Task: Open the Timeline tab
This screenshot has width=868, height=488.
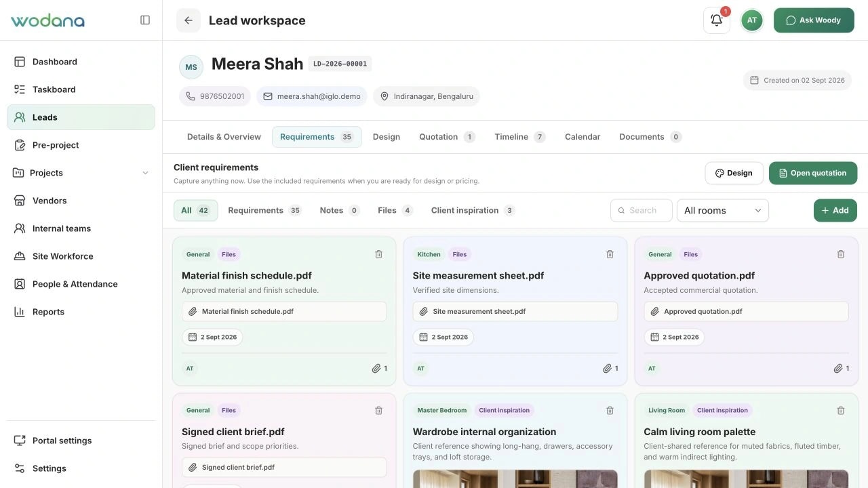Action: coord(520,137)
